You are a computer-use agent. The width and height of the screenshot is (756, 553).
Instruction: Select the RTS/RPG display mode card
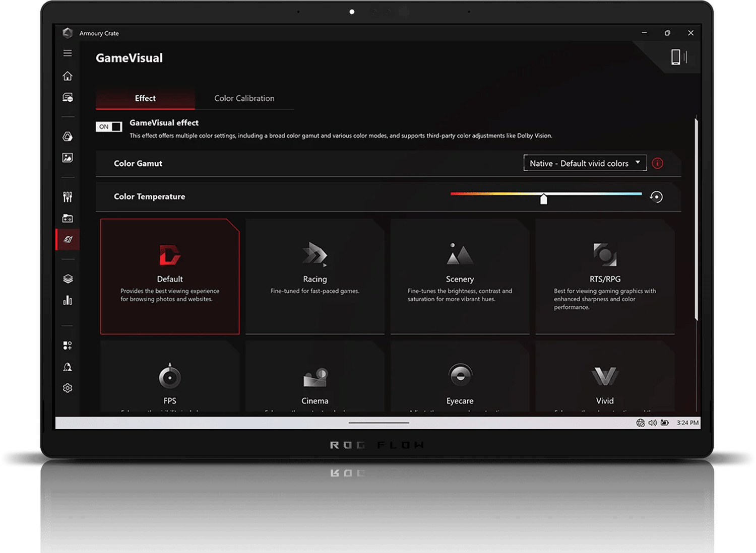tap(605, 276)
